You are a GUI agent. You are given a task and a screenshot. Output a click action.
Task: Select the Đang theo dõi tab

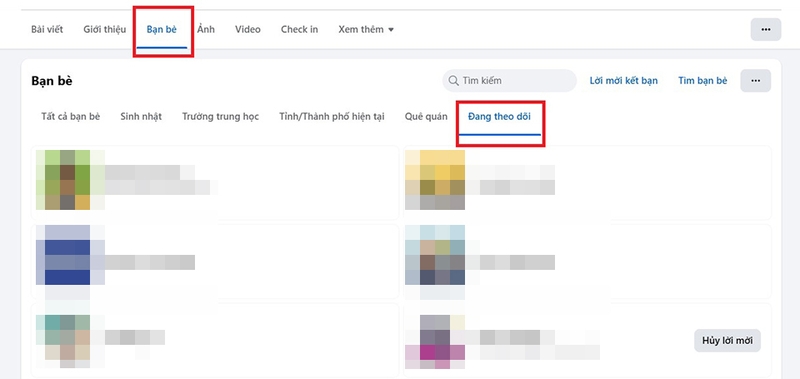click(x=499, y=117)
